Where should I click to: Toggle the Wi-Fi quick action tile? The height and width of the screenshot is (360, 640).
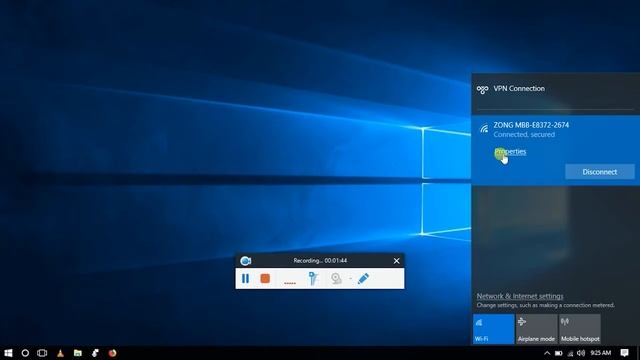point(493,329)
